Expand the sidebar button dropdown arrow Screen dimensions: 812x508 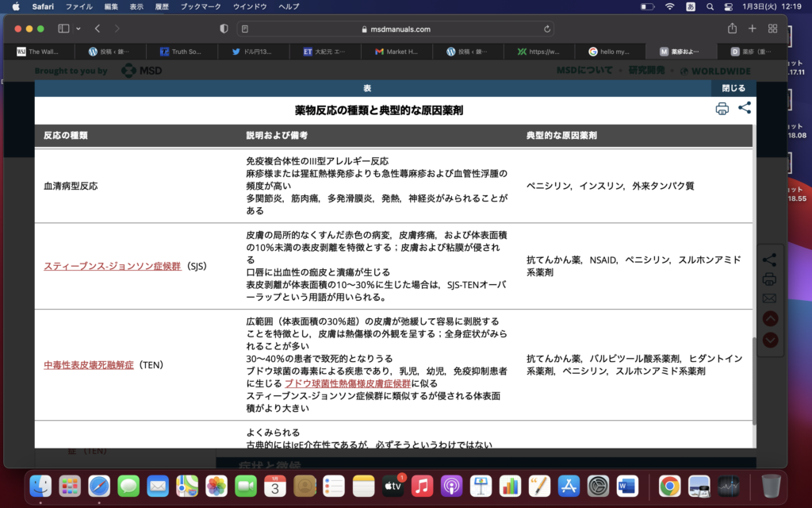78,29
